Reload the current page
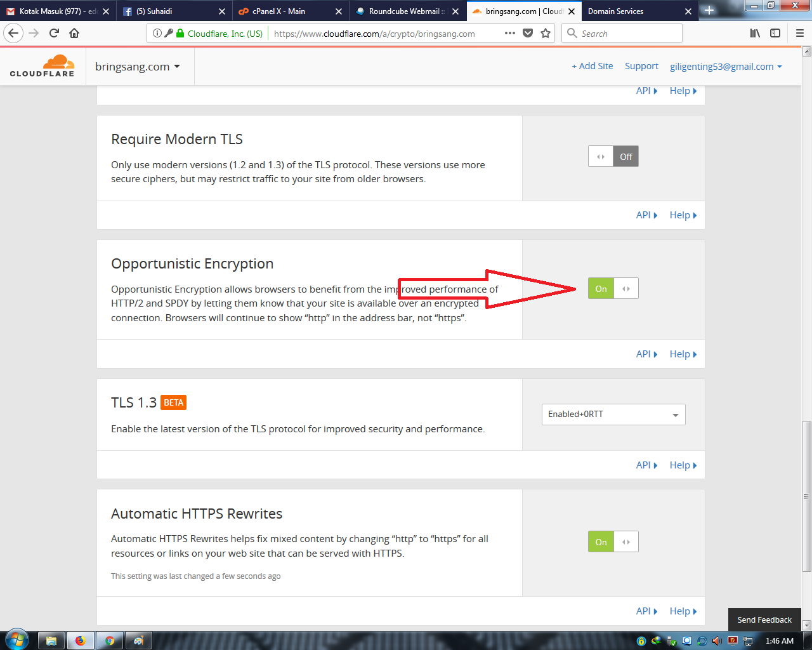The width and height of the screenshot is (812, 650). [55, 33]
